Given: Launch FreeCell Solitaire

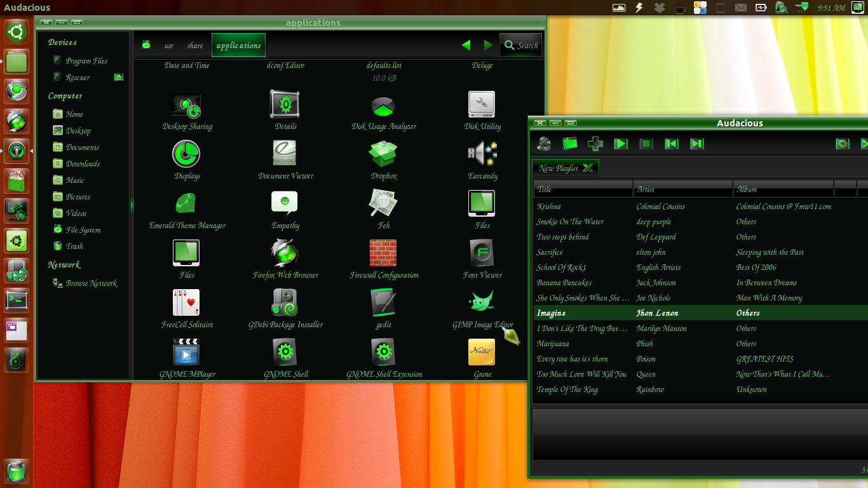Looking at the screenshot, I should click(x=186, y=302).
